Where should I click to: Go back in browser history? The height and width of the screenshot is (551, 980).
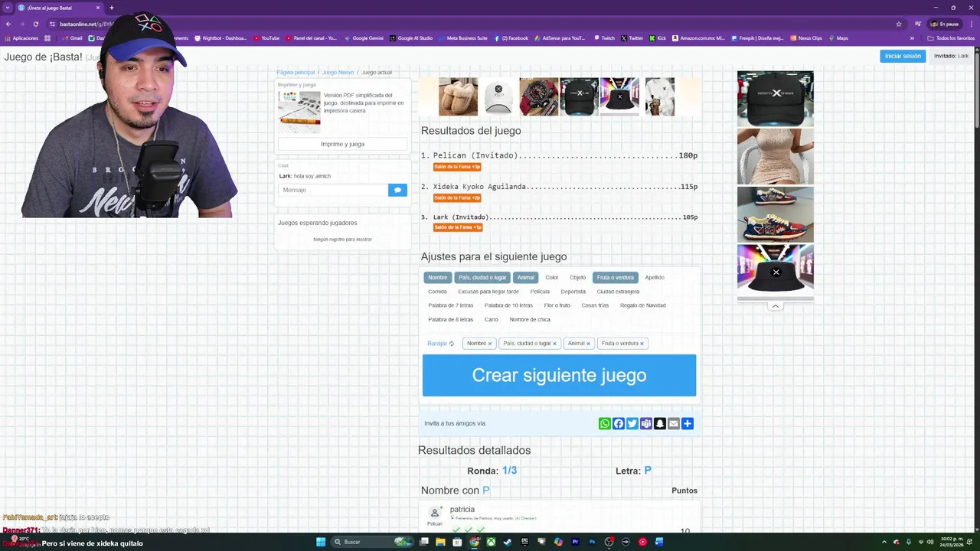pos(8,24)
